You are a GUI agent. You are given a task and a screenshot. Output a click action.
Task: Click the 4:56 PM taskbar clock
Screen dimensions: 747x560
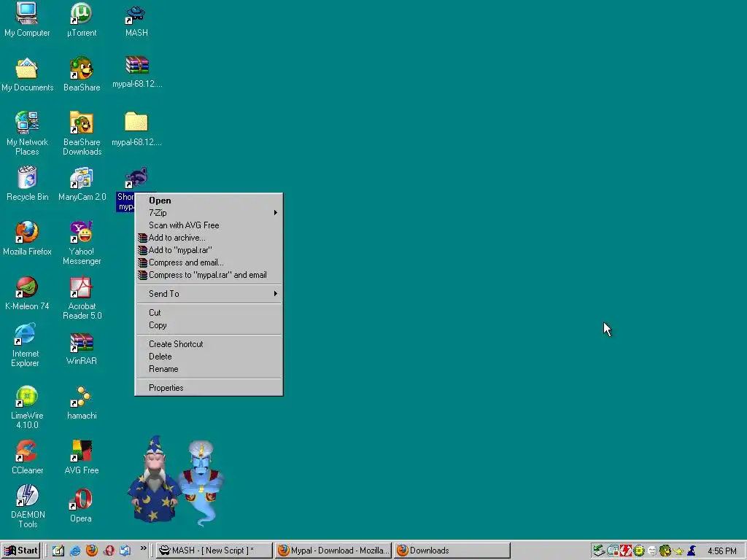coord(721,551)
